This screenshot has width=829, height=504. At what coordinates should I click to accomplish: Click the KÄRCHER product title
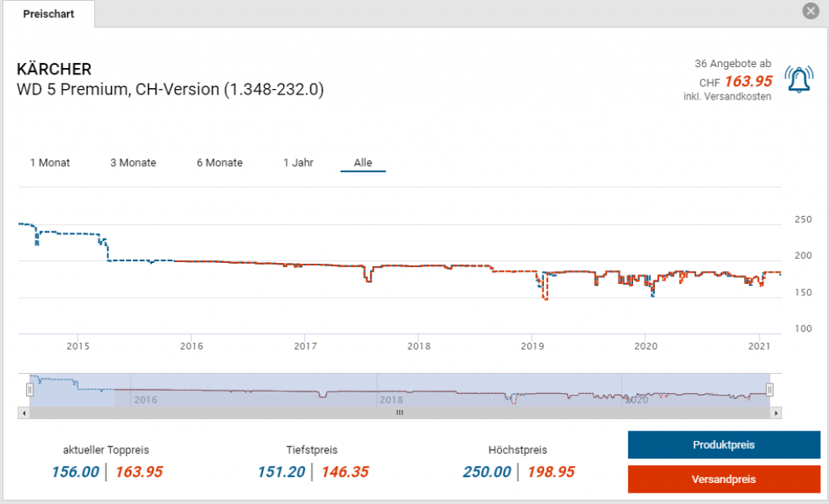tap(54, 69)
